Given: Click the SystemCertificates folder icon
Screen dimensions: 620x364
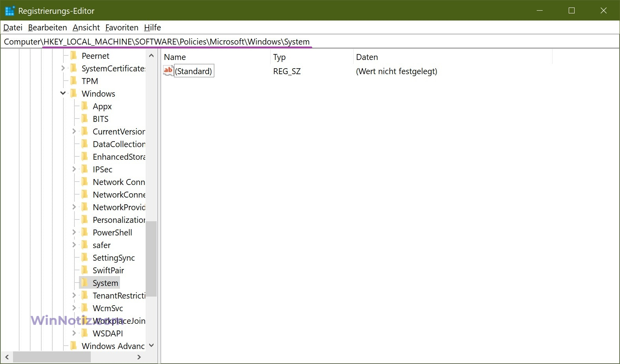Looking at the screenshot, I should [73, 68].
